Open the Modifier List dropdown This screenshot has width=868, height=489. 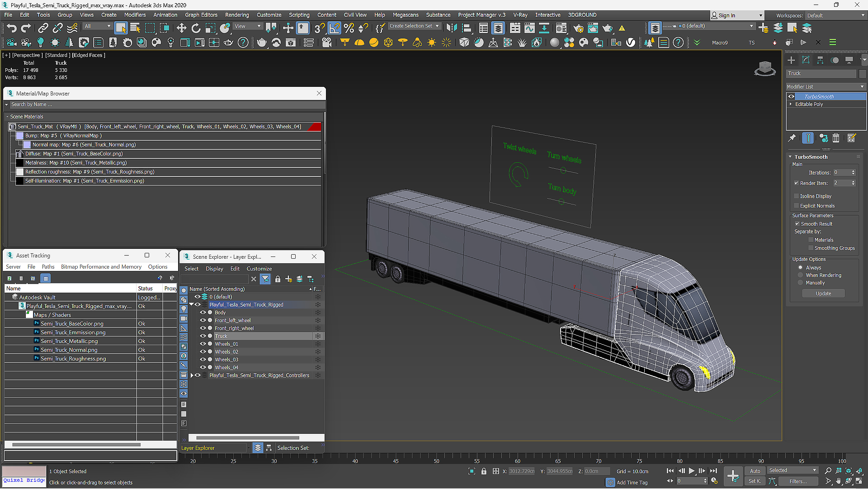tap(826, 86)
